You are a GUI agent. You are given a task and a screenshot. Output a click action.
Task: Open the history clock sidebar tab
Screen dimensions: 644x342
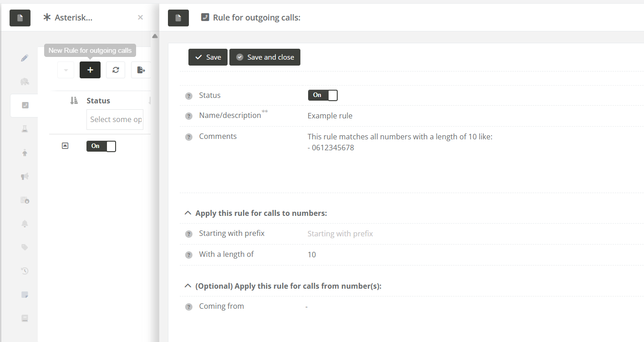[25, 271]
